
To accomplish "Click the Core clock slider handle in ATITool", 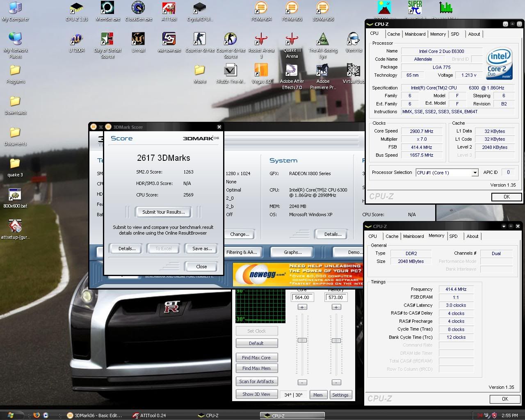I will click(x=302, y=340).
